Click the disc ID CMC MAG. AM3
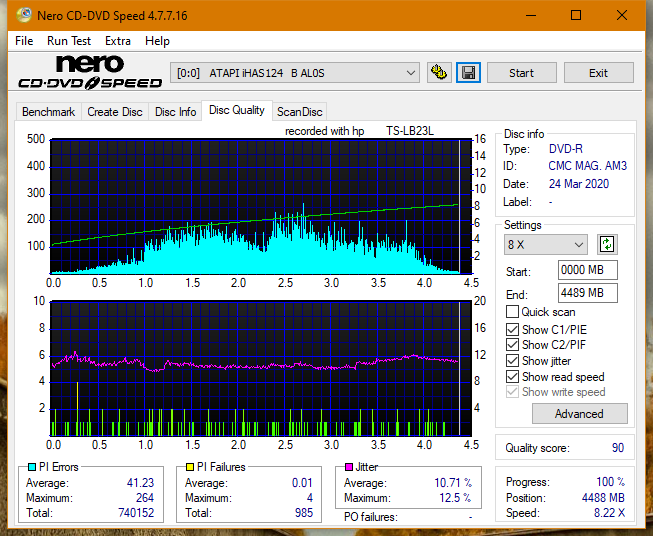 [x=587, y=166]
